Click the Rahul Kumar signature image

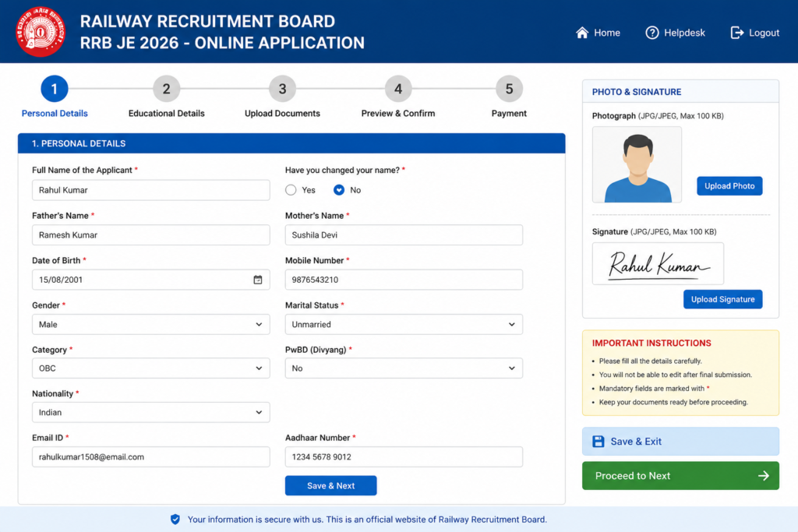pos(658,263)
